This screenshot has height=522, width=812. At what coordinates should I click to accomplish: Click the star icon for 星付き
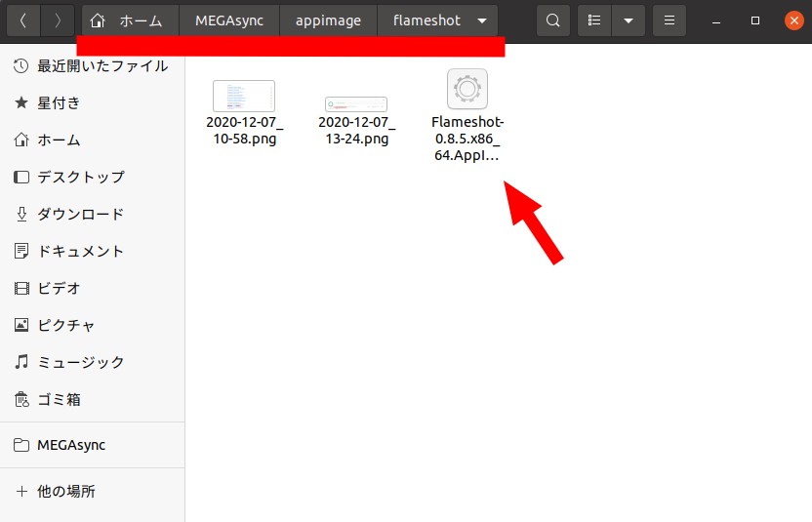coord(21,102)
